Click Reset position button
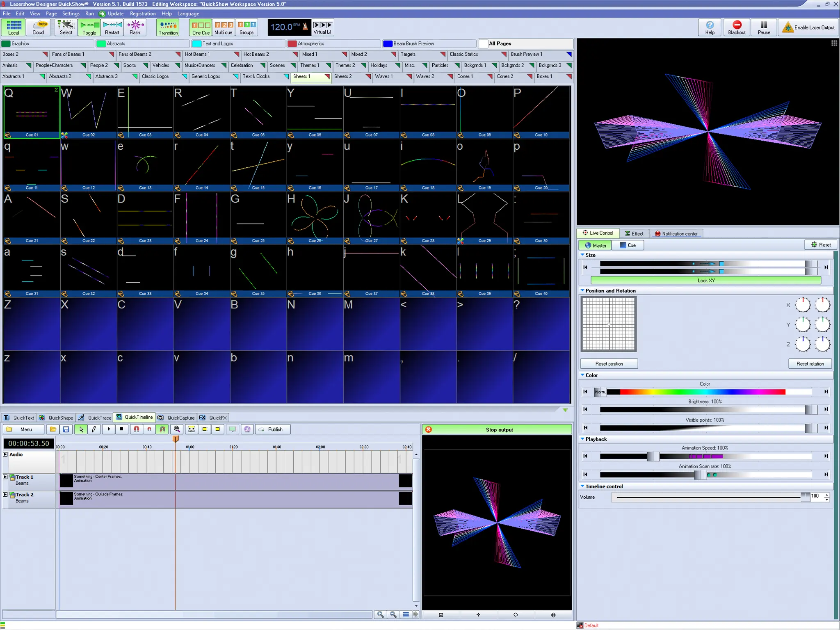The width and height of the screenshot is (840, 630). [x=609, y=363]
